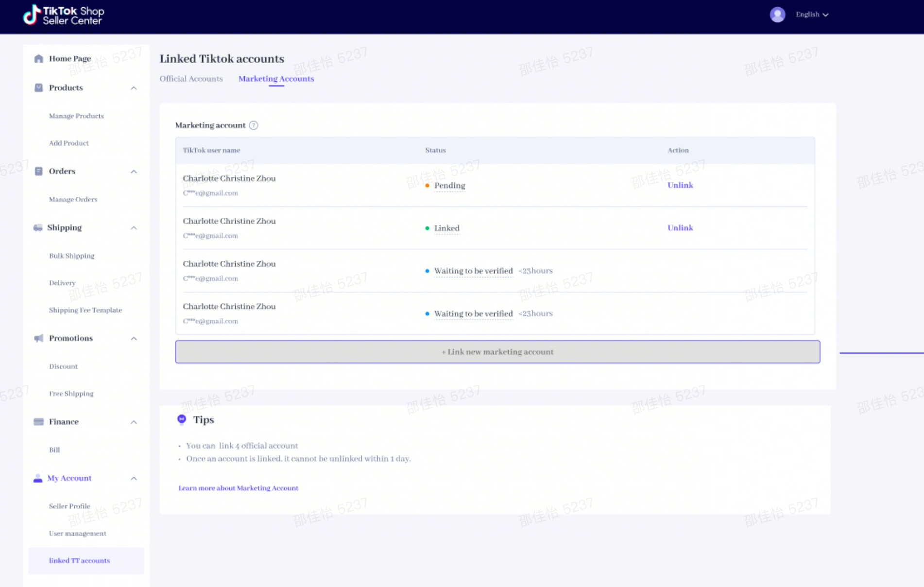
Task: Collapse the My Account sidebar section
Action: pyautogui.click(x=134, y=478)
